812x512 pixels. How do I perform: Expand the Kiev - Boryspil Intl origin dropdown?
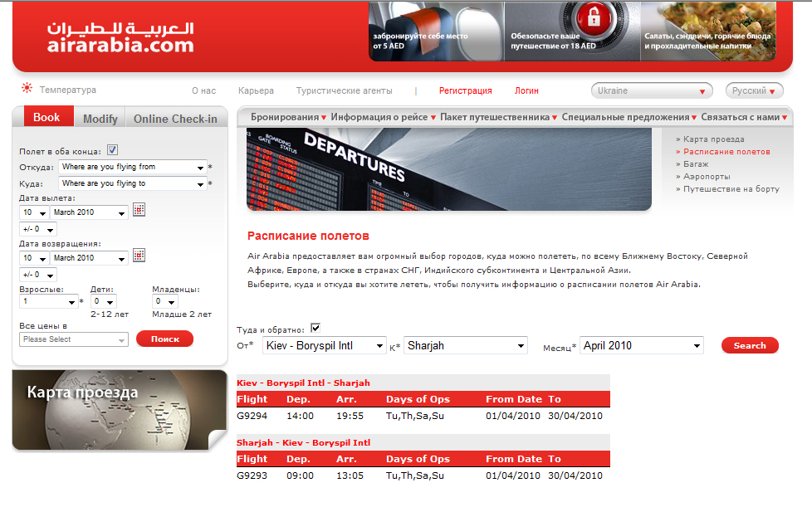[324, 345]
